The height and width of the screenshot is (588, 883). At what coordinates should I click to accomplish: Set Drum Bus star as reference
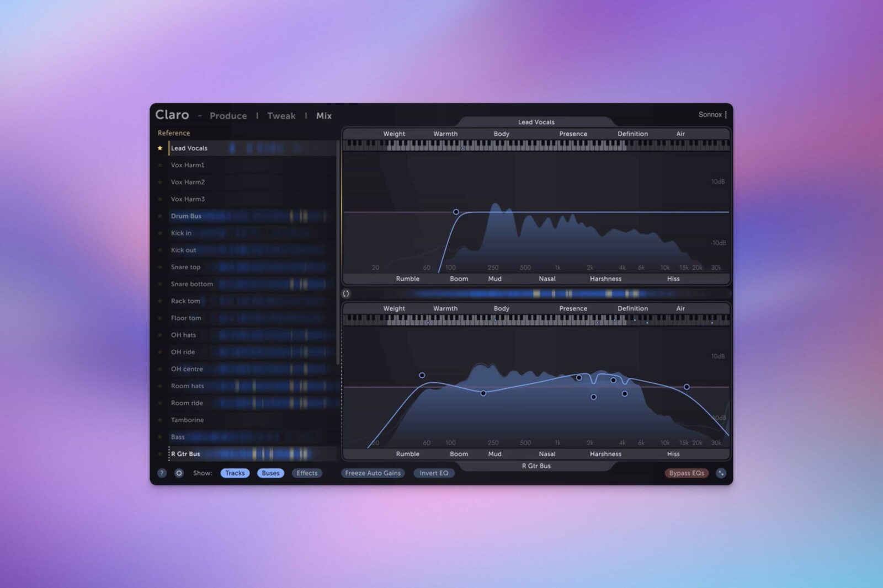[x=160, y=216]
